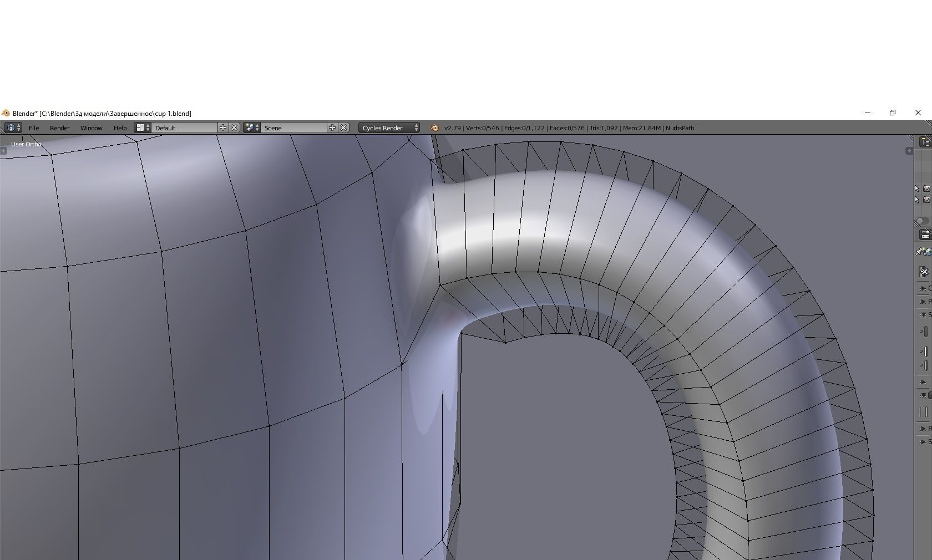Select the World context icon in Properties
This screenshot has height=560, width=932.
point(928,252)
